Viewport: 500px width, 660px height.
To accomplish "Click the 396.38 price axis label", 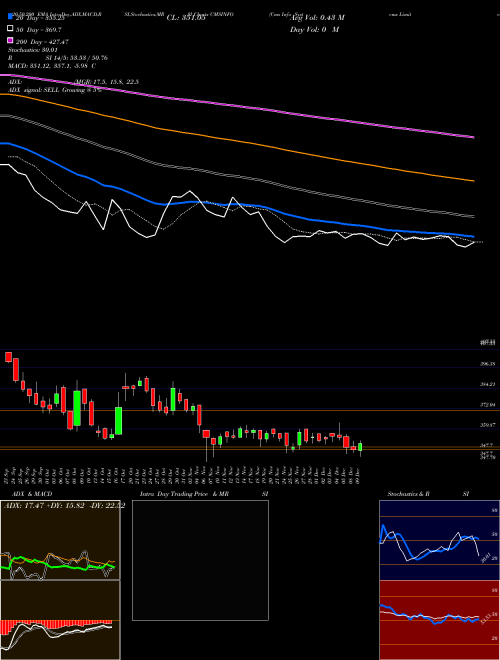I will (487, 364).
